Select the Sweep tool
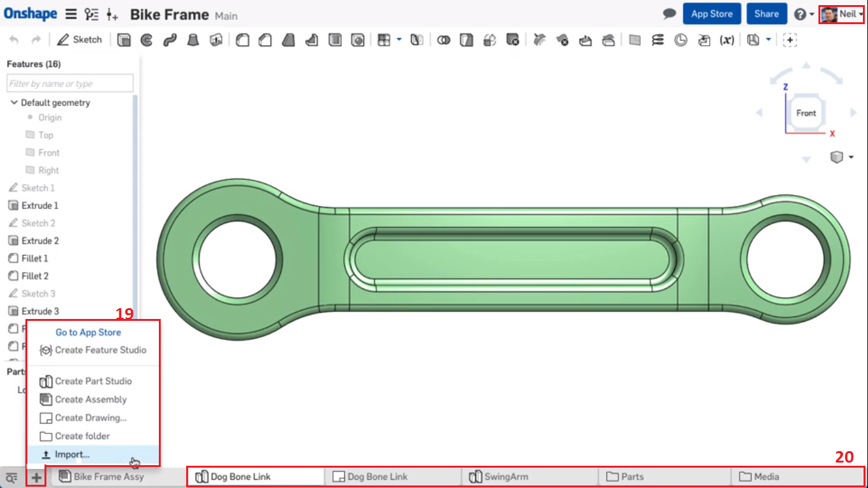This screenshot has height=488, width=868. click(169, 40)
